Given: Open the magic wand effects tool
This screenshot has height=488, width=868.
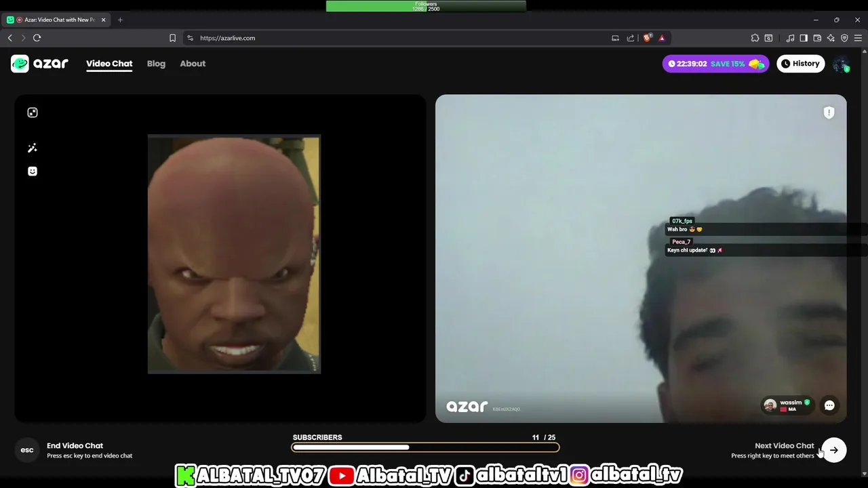Looking at the screenshot, I should point(33,148).
